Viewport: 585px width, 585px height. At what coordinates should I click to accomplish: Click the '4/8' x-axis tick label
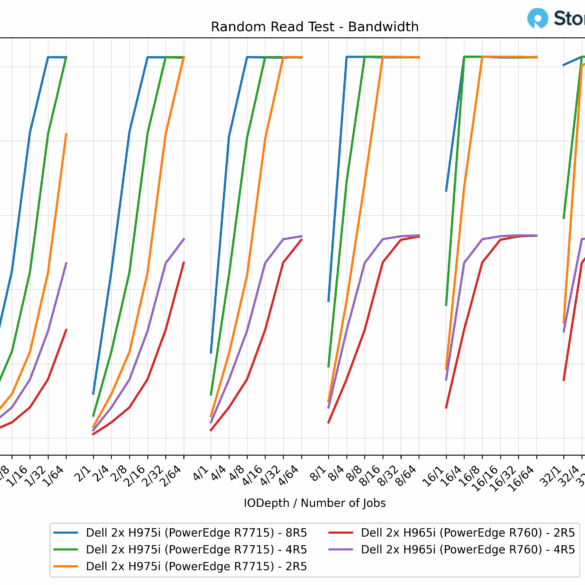[237, 473]
